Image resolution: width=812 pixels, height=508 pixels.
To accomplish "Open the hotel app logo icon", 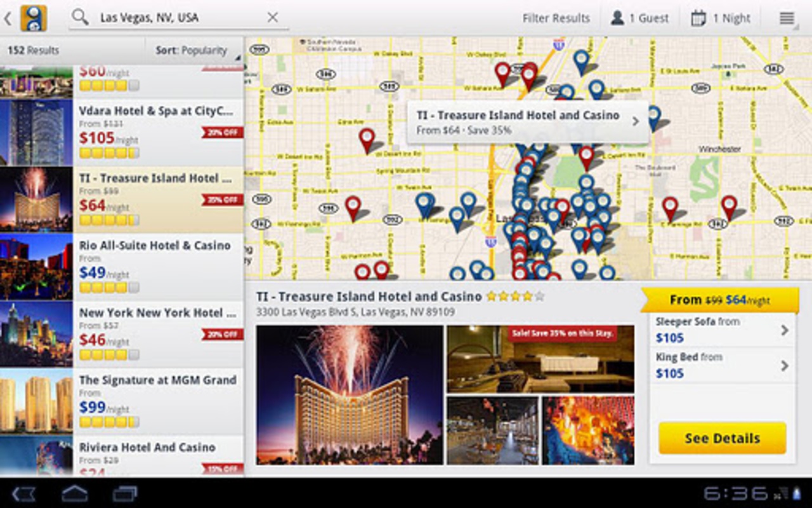I will coord(34,18).
